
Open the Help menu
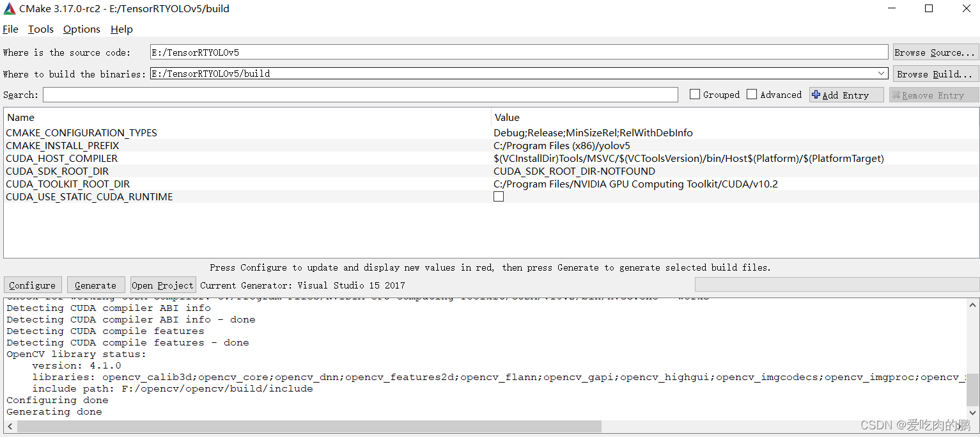pyautogui.click(x=121, y=29)
